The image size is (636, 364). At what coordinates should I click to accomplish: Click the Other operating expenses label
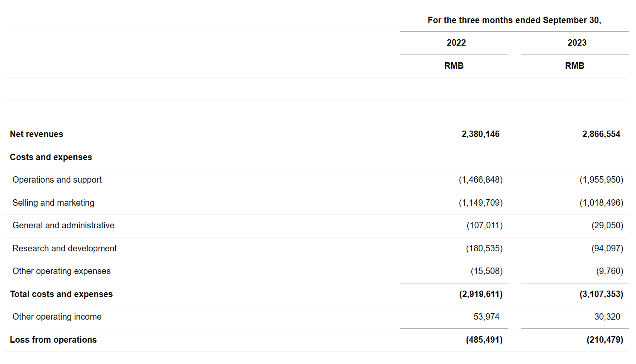coord(61,271)
